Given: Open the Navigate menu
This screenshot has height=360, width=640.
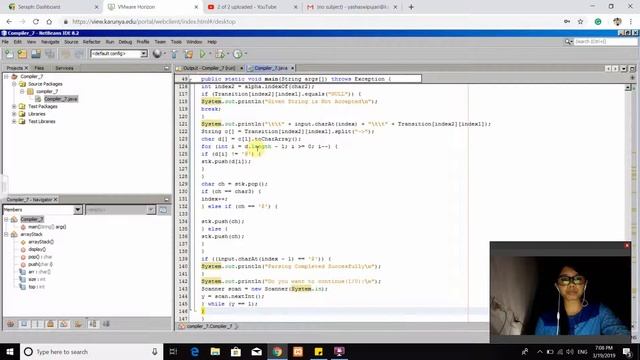Looking at the screenshot, I should click(50, 42).
